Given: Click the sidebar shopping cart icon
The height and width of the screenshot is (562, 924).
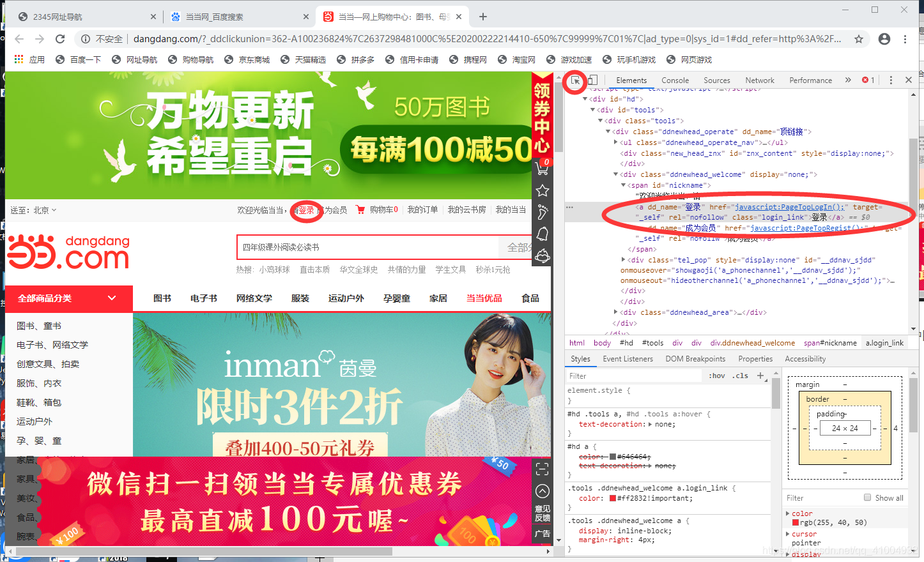Looking at the screenshot, I should 543,168.
